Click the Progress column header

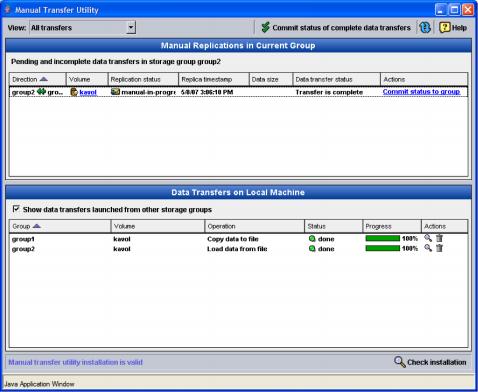coord(392,226)
